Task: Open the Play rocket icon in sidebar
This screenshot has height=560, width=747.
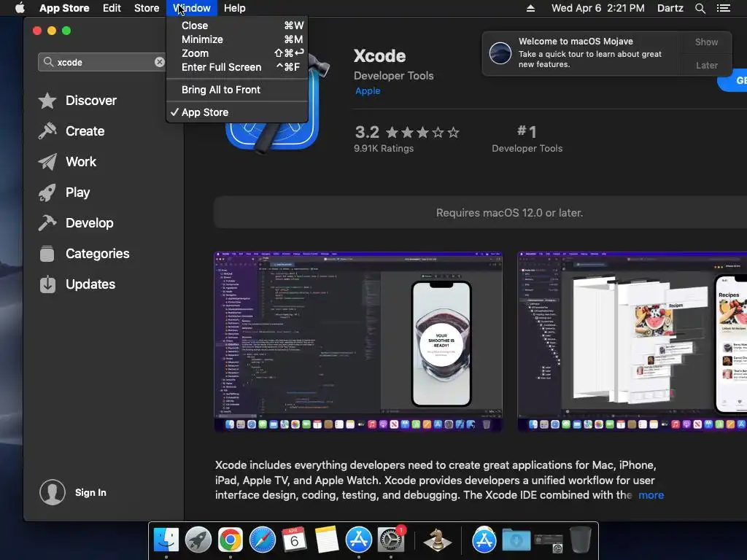Action: [x=47, y=192]
